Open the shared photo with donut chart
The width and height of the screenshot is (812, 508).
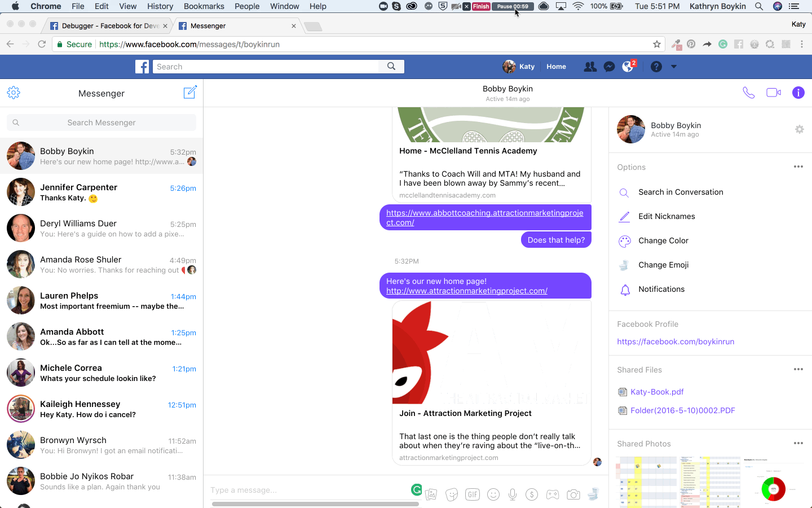[774, 481]
